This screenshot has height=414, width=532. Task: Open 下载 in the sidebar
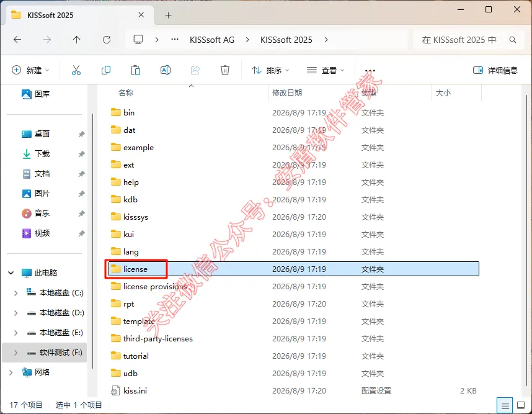pyautogui.click(x=35, y=154)
